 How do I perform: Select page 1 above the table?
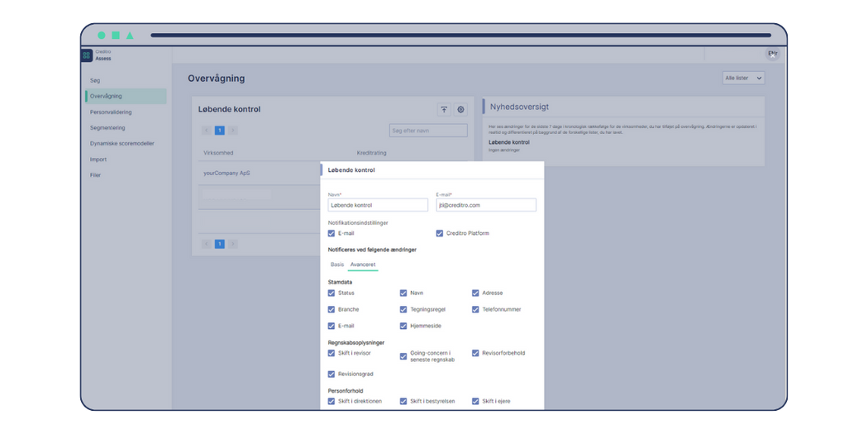220,131
